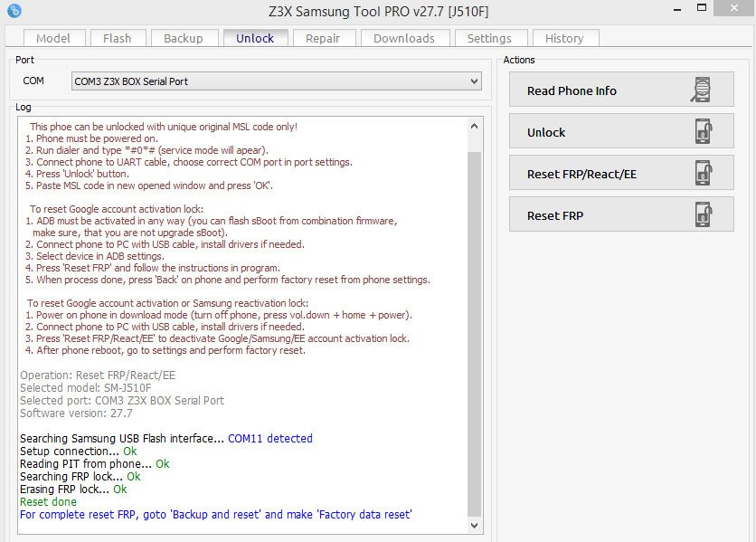Screen dimensions: 756x542
Task: Click 'To reset Google account activation lock:' heading
Action: (117, 209)
